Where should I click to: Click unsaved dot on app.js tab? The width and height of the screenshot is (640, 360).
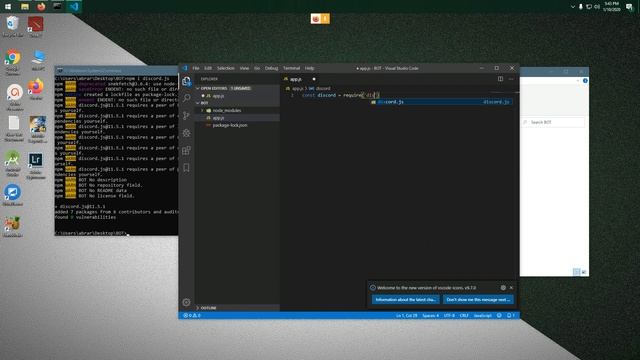tap(314, 79)
